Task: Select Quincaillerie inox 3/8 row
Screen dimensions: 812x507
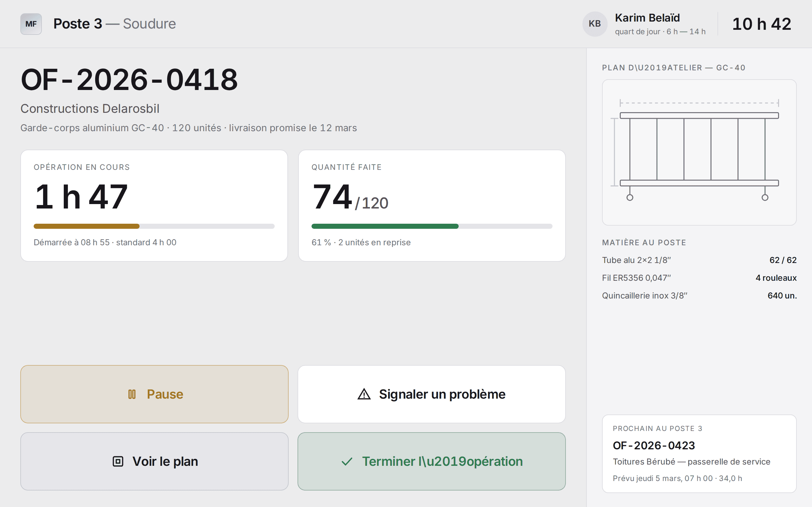Action: 699,295
